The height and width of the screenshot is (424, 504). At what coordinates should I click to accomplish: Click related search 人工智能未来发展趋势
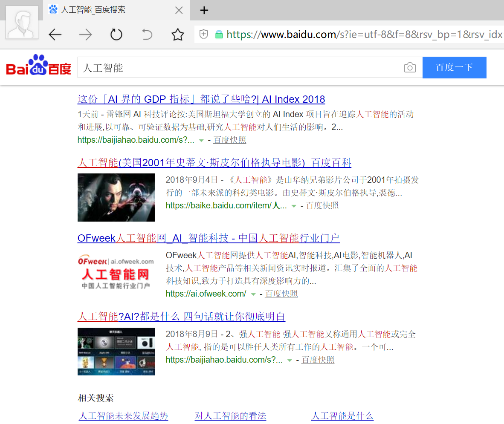tap(123, 415)
